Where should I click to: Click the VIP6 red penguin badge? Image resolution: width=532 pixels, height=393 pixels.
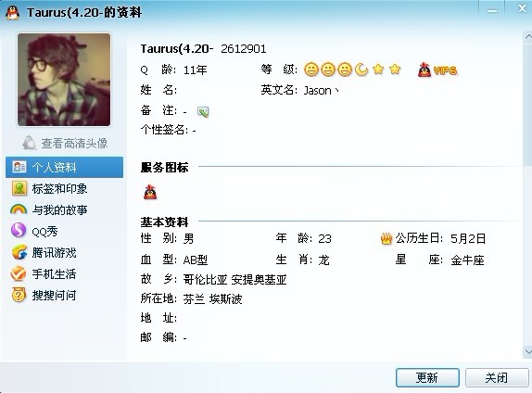point(437,70)
